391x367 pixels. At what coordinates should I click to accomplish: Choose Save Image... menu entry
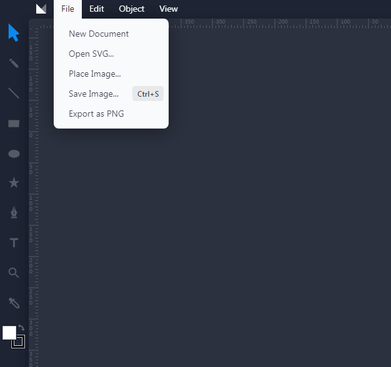click(x=111, y=94)
